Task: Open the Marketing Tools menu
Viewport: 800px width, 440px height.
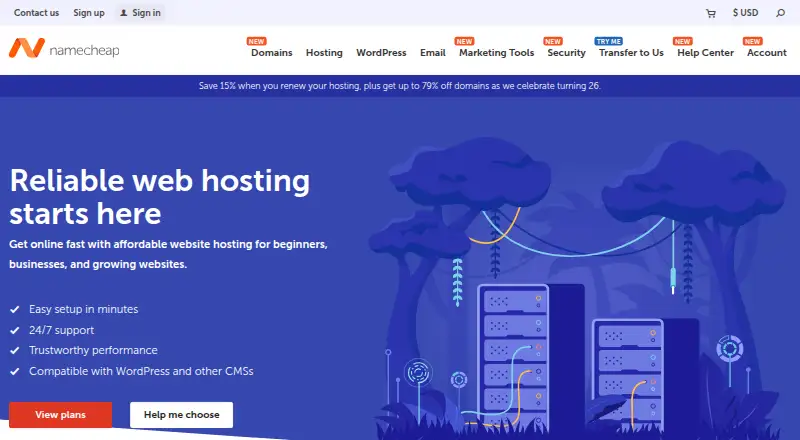Action: coord(496,53)
